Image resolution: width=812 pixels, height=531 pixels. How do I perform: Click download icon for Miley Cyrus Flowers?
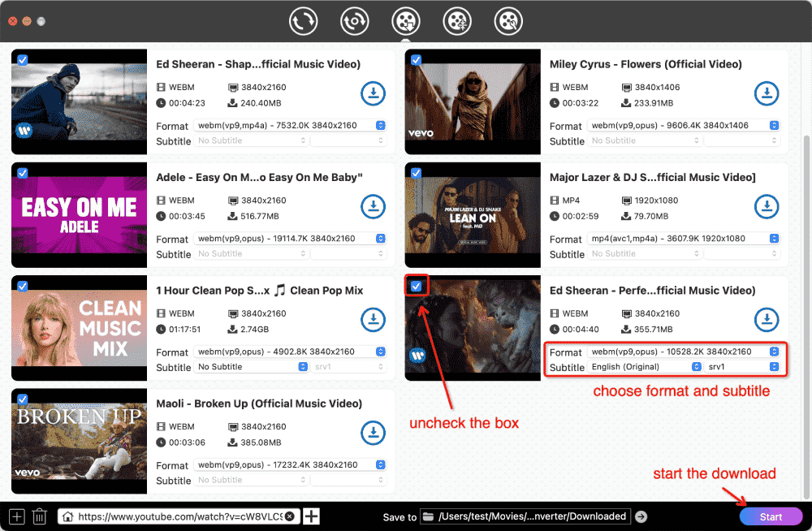click(767, 93)
